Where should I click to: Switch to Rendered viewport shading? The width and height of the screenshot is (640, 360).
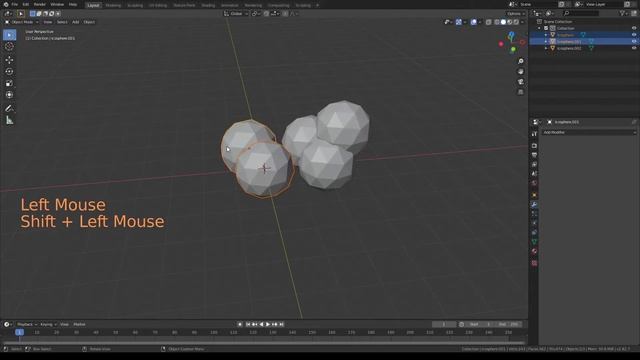point(516,22)
